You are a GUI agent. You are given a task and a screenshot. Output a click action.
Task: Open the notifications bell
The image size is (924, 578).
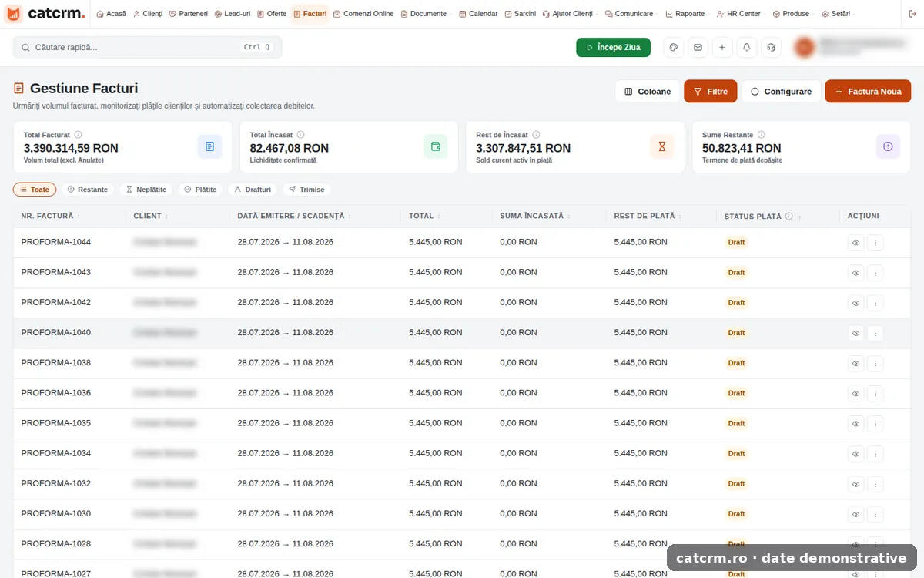[x=746, y=48]
